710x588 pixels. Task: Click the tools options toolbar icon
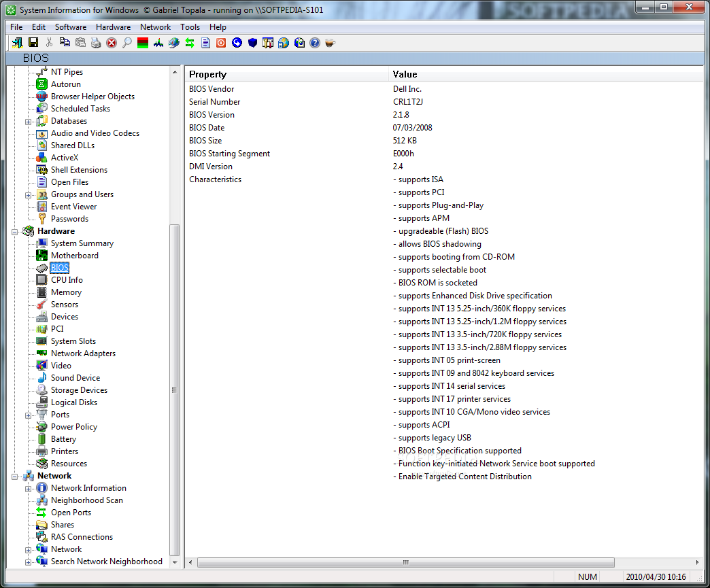click(268, 43)
